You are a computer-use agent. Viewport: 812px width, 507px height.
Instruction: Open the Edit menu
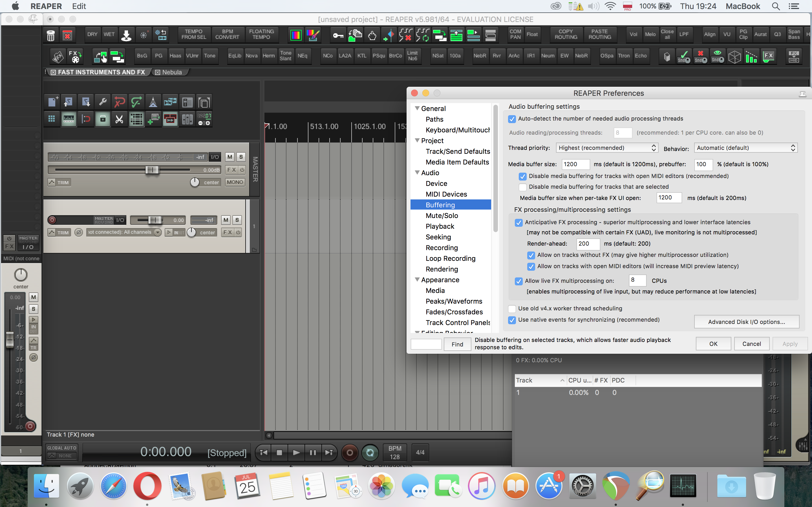79,6
